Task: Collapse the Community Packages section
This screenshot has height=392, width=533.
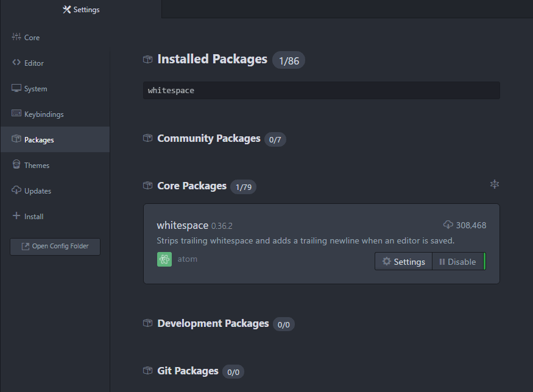Action: (208, 139)
